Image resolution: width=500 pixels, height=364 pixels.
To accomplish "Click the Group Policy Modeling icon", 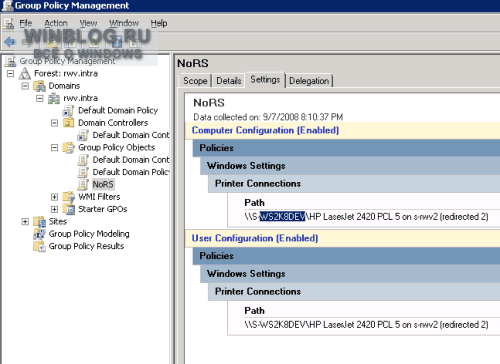I will (x=39, y=234).
